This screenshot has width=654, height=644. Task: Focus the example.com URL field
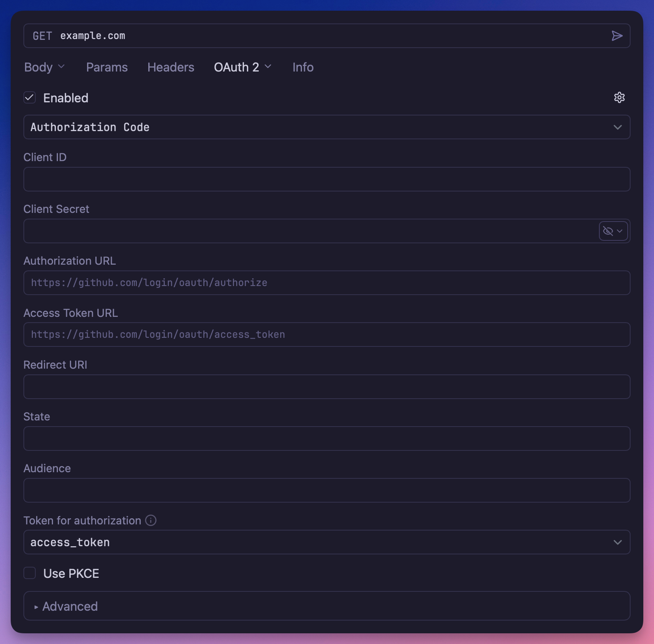coord(329,36)
